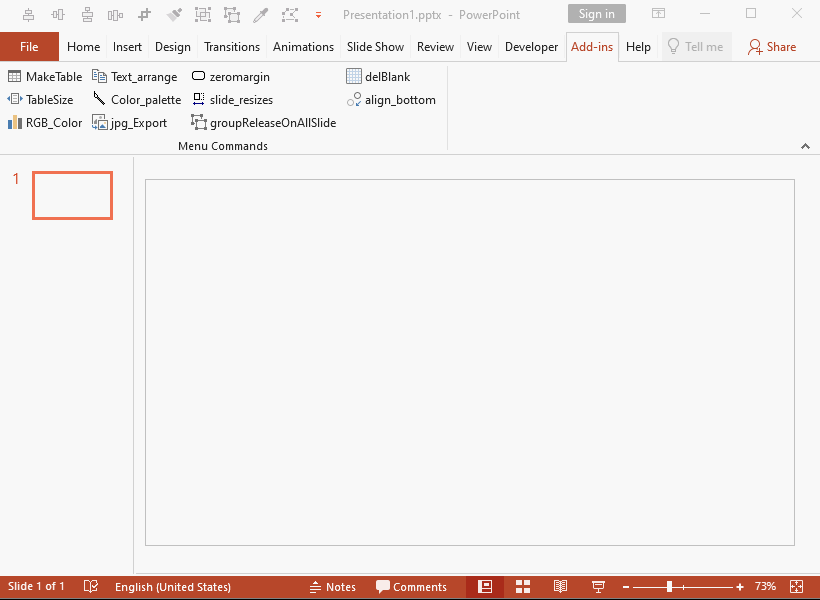The width and height of the screenshot is (820, 600).
Task: Click the spell check icon in status bar
Action: click(x=91, y=586)
